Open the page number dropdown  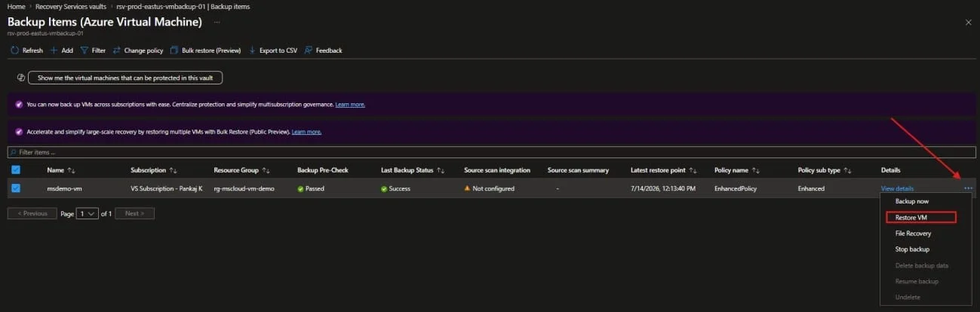pos(88,214)
